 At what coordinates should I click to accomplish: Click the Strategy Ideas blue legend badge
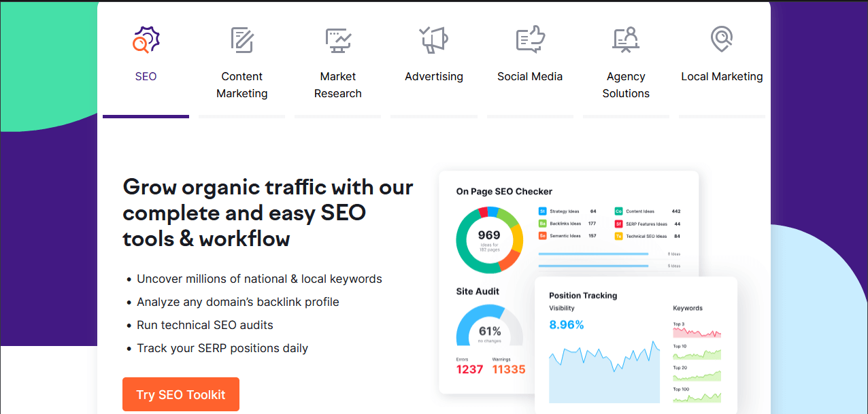click(542, 211)
